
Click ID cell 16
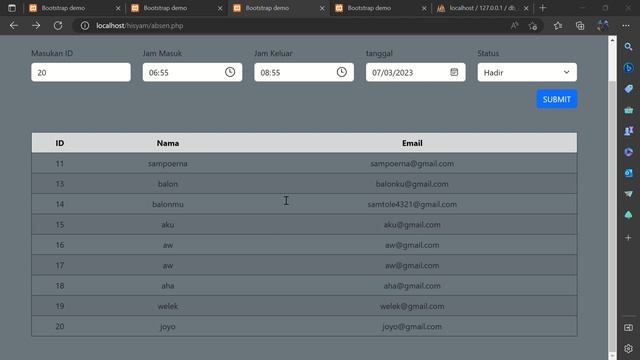click(60, 245)
